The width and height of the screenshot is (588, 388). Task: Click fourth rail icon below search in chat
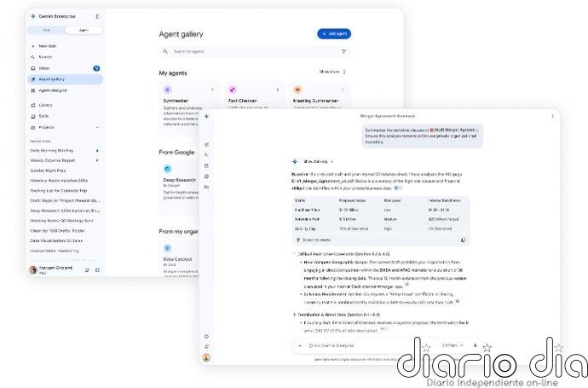coord(206,177)
